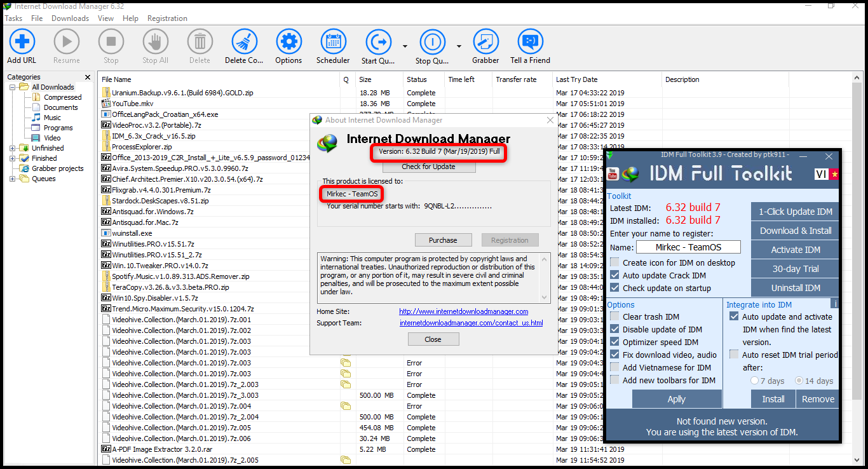Open the Registration menu
Image resolution: width=868 pixels, height=469 pixels.
pyautogui.click(x=167, y=18)
